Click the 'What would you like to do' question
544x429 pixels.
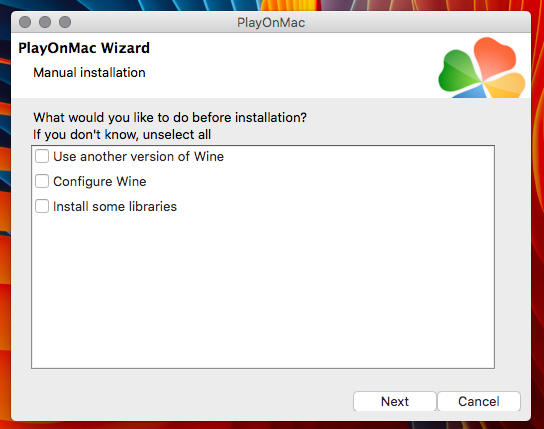[170, 118]
